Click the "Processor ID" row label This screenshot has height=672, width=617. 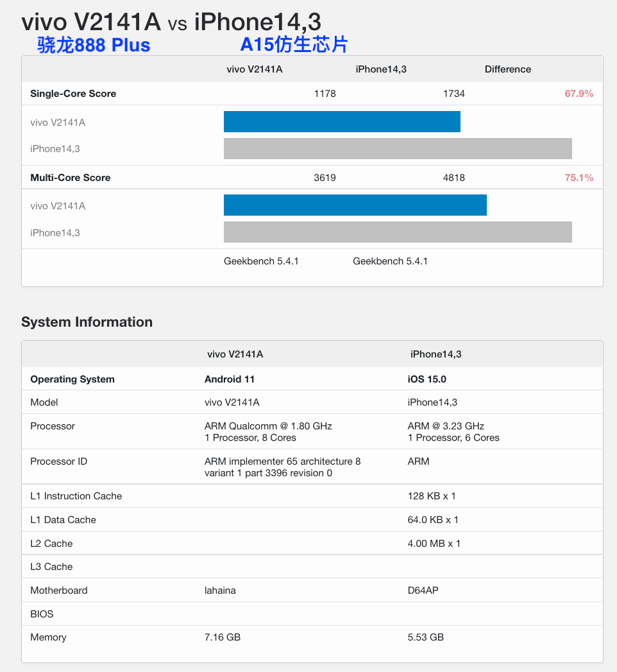pyautogui.click(x=58, y=461)
